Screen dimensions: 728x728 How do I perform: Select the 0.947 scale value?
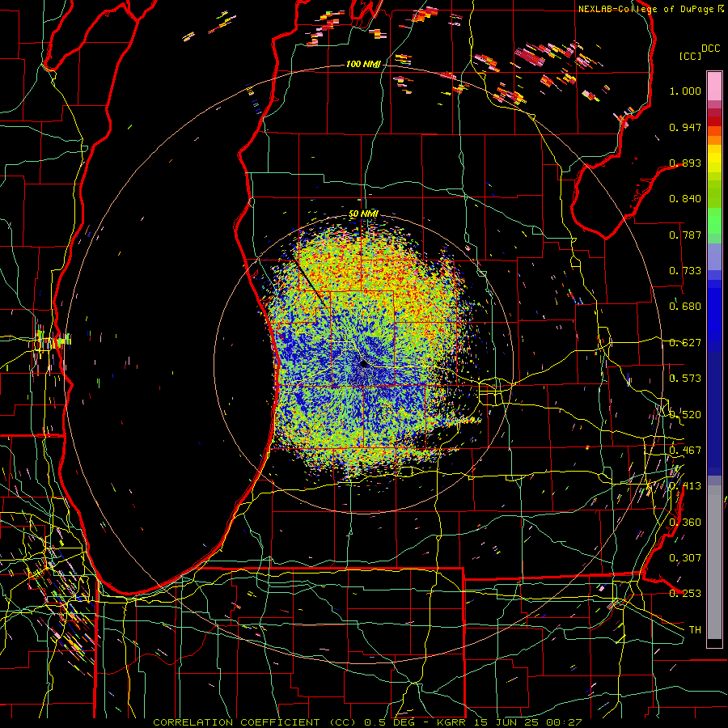tap(685, 127)
